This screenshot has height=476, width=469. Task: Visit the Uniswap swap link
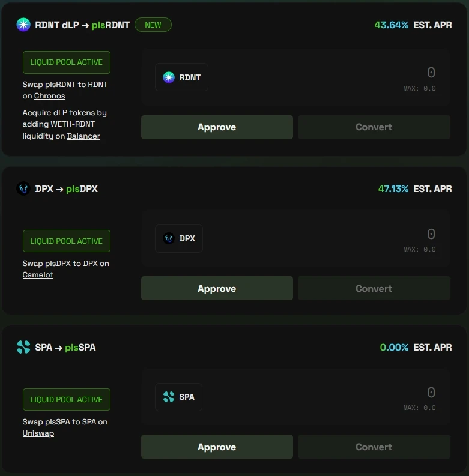(x=38, y=433)
